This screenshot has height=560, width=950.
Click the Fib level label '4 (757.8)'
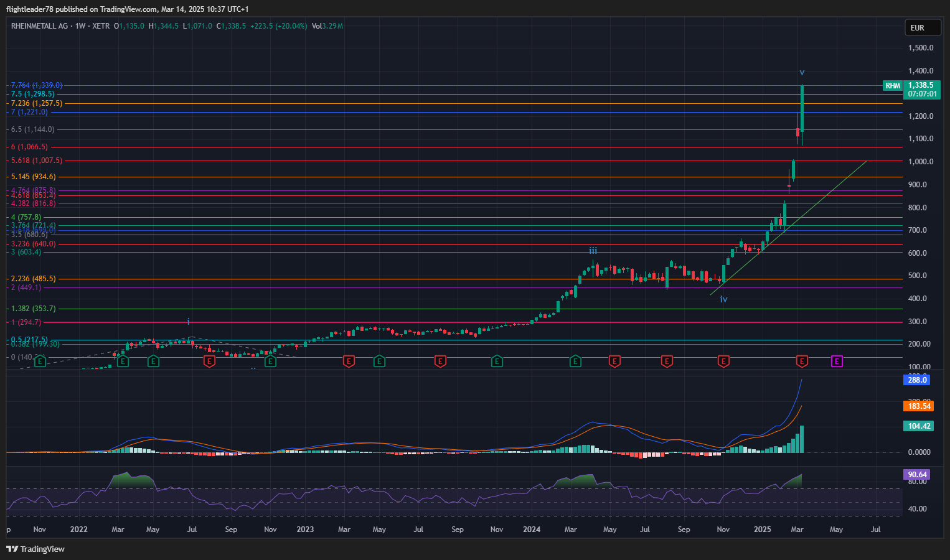(26, 217)
